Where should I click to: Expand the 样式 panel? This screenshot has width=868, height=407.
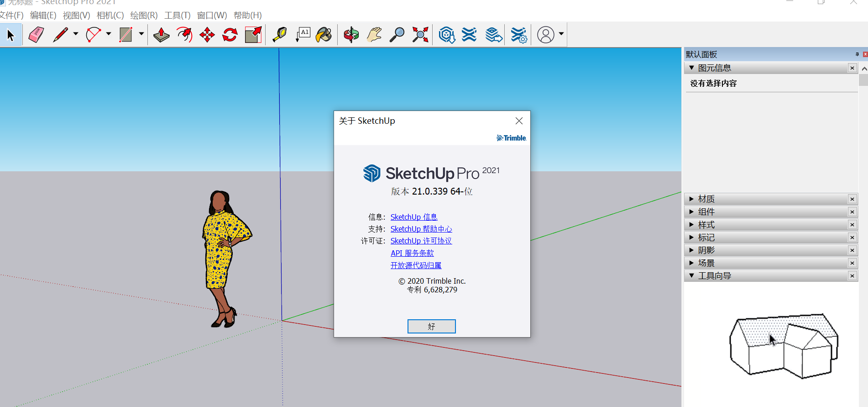(692, 225)
